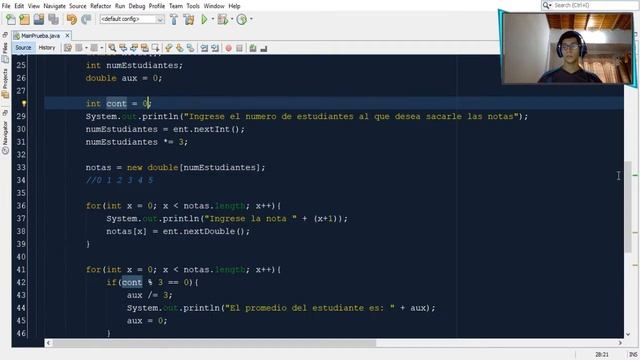Open the Back history dropdown arrow

pos(86,48)
